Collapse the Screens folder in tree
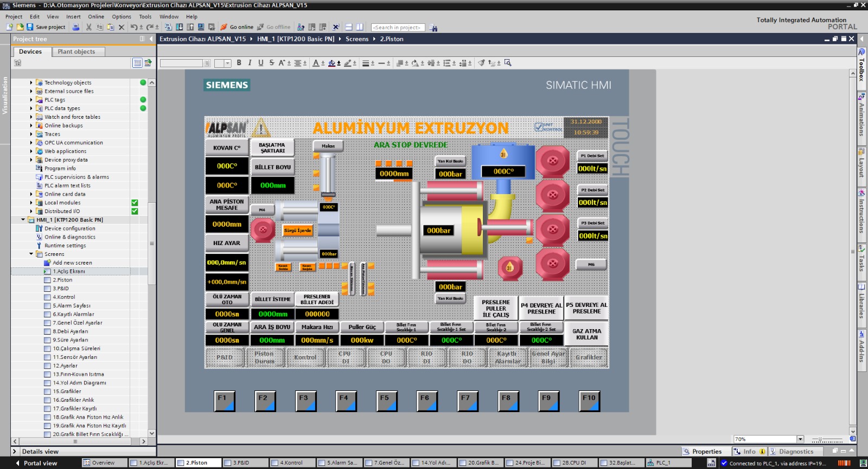 31,254
